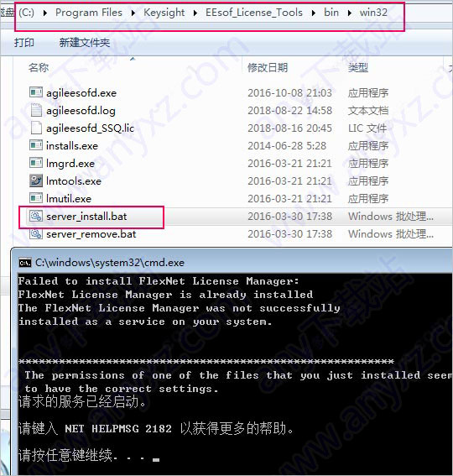The width and height of the screenshot is (453, 476).
Task: Click the agileesofd.log text file icon
Action: click(36, 110)
